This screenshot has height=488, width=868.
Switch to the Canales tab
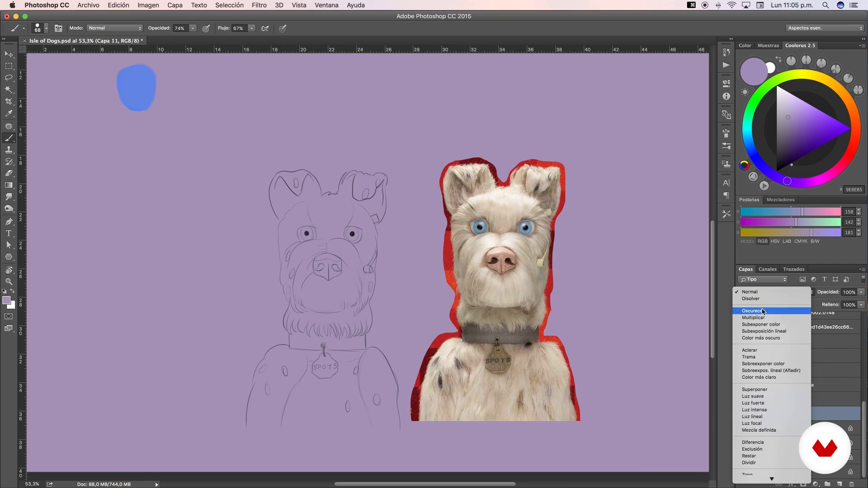[x=767, y=269]
